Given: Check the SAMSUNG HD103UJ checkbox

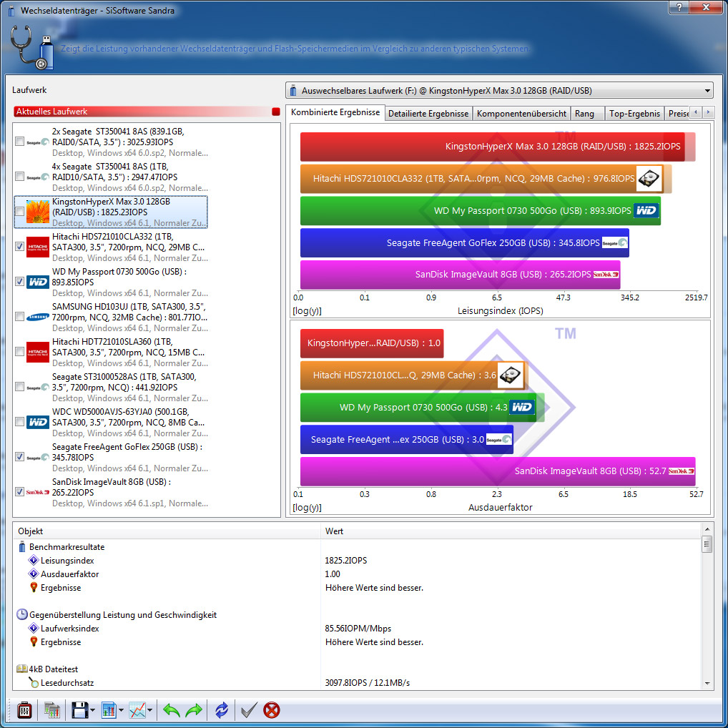Looking at the screenshot, I should pyautogui.click(x=19, y=317).
